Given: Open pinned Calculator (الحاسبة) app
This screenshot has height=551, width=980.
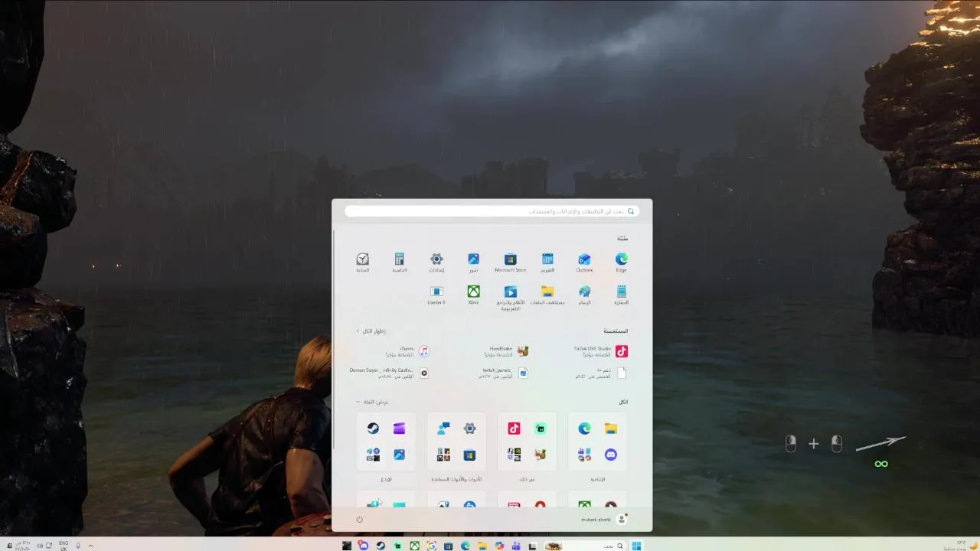Looking at the screenshot, I should (399, 262).
